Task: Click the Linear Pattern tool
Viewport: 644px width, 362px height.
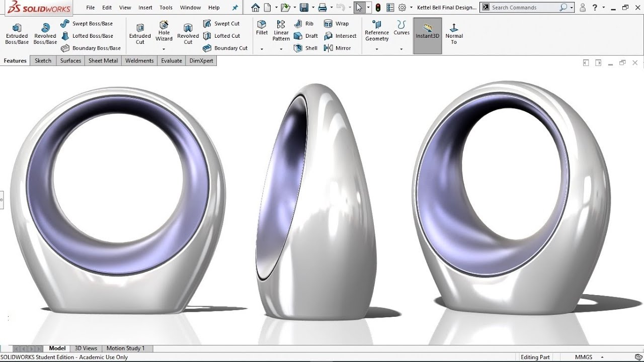Action: [281, 31]
